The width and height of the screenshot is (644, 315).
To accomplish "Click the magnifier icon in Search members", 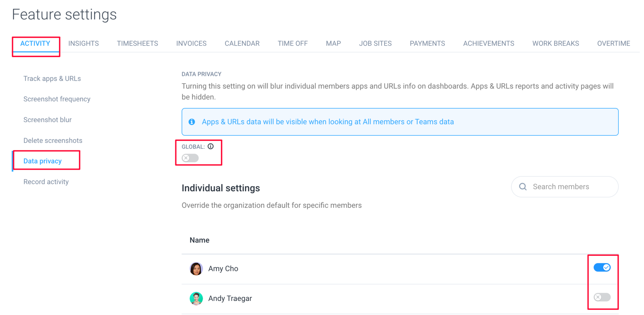I will coord(523,187).
